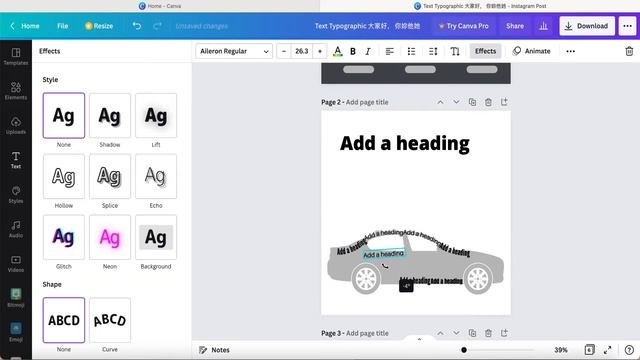Open the Styles sidebar panel
This screenshot has width=640, height=360.
pyautogui.click(x=16, y=195)
